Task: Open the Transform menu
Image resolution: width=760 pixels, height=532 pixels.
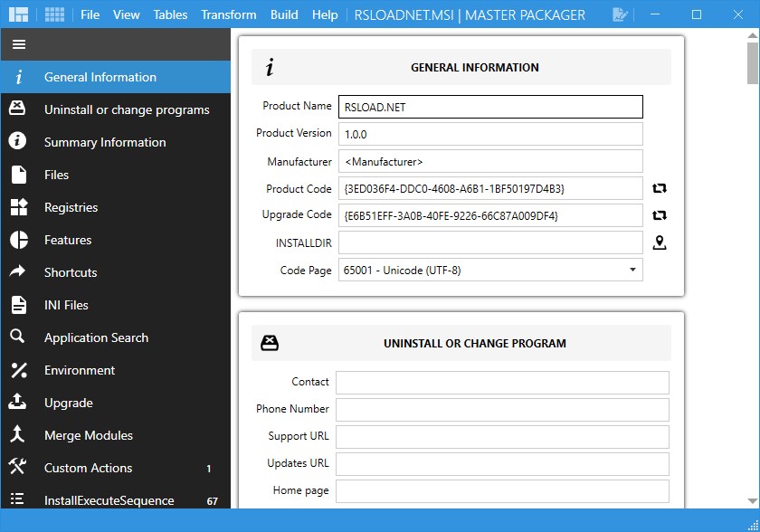Action: click(229, 15)
